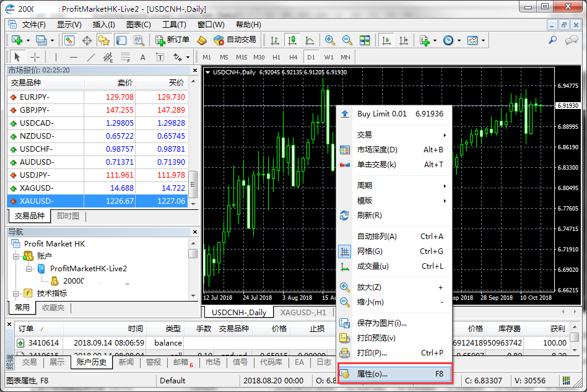Screen dimensions: 587x392
Task: Switch to the XAGUSD-,H1 chart tab
Action: [303, 313]
